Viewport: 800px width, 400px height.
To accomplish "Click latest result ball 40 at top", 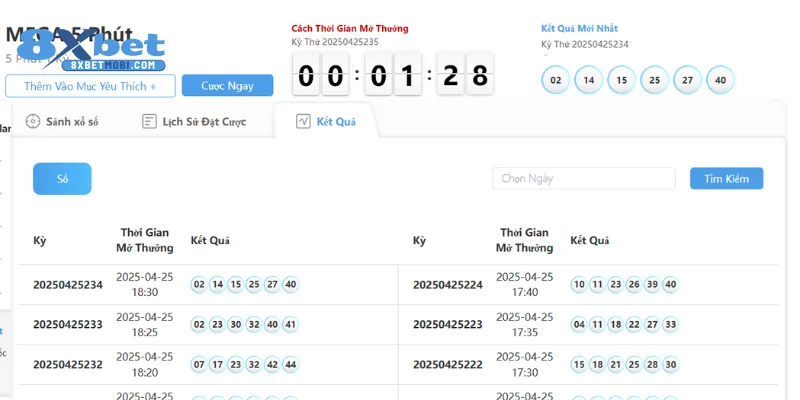I will click(x=720, y=80).
